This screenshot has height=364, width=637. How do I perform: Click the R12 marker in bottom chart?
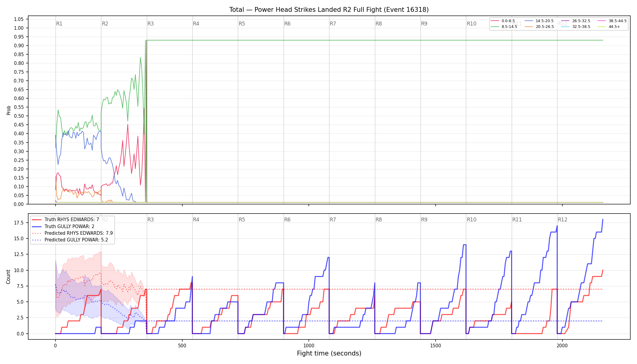click(562, 220)
